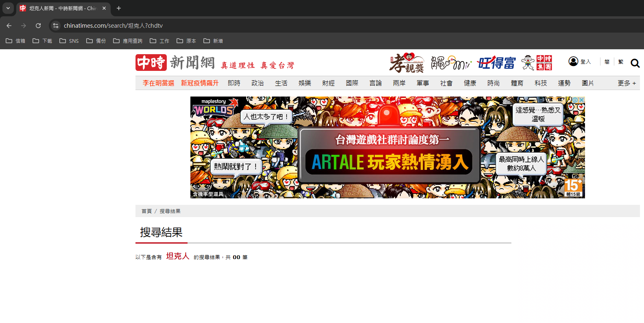Open the 李在明當選 topic link
The image size is (644, 323).
click(x=158, y=83)
